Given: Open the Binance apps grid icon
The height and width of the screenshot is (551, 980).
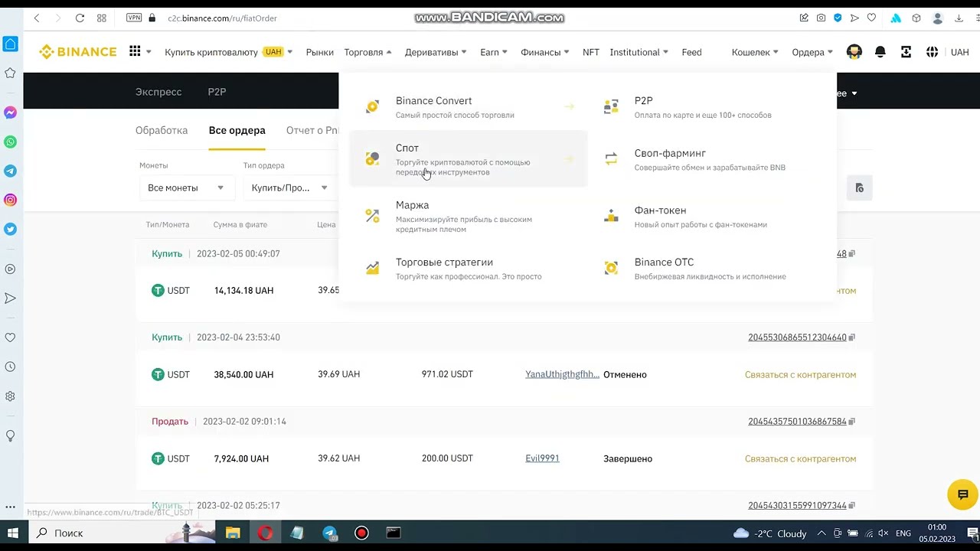Looking at the screenshot, I should point(135,51).
